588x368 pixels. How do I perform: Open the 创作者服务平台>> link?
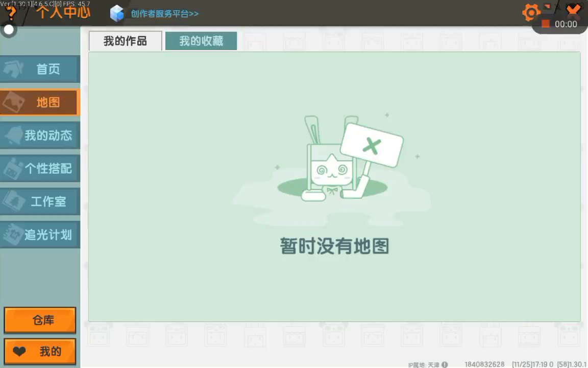(164, 14)
